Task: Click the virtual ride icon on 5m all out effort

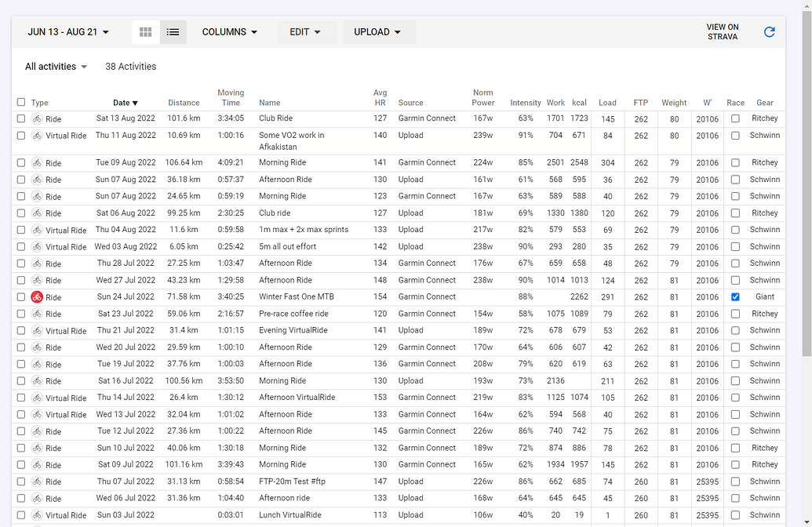Action: (x=37, y=246)
